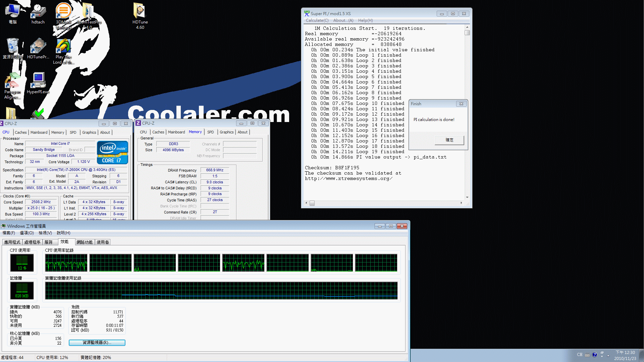Click the first CPU core usage graph
644x362 pixels.
tap(66, 262)
